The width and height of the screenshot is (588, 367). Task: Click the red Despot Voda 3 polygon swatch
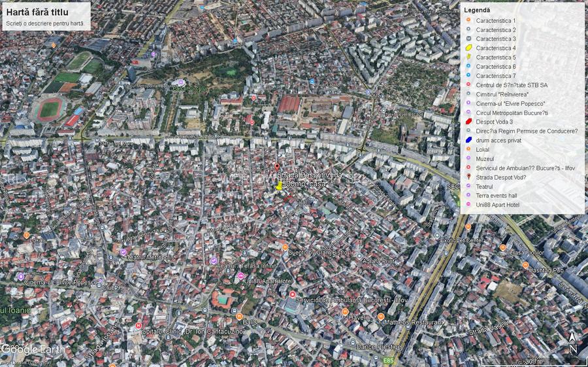click(x=468, y=122)
